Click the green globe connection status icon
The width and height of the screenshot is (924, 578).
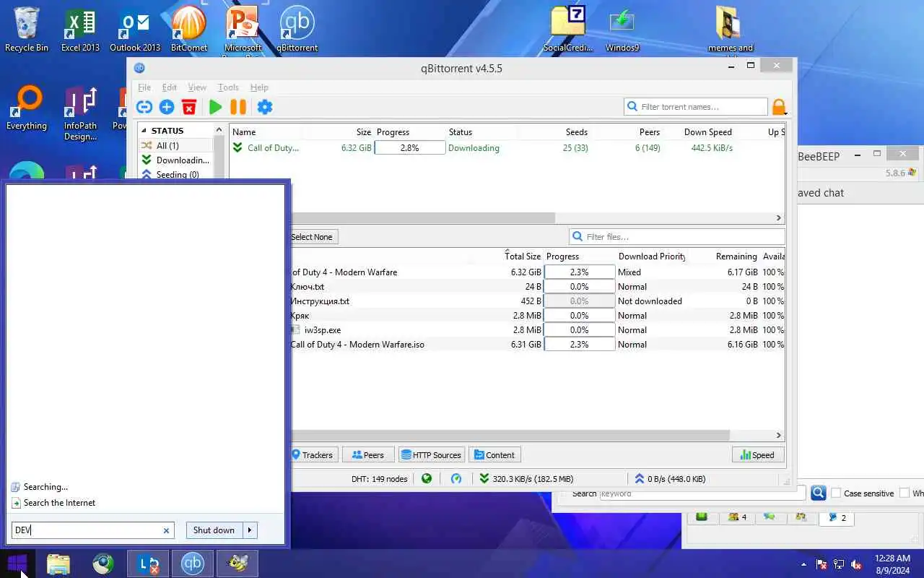(427, 478)
